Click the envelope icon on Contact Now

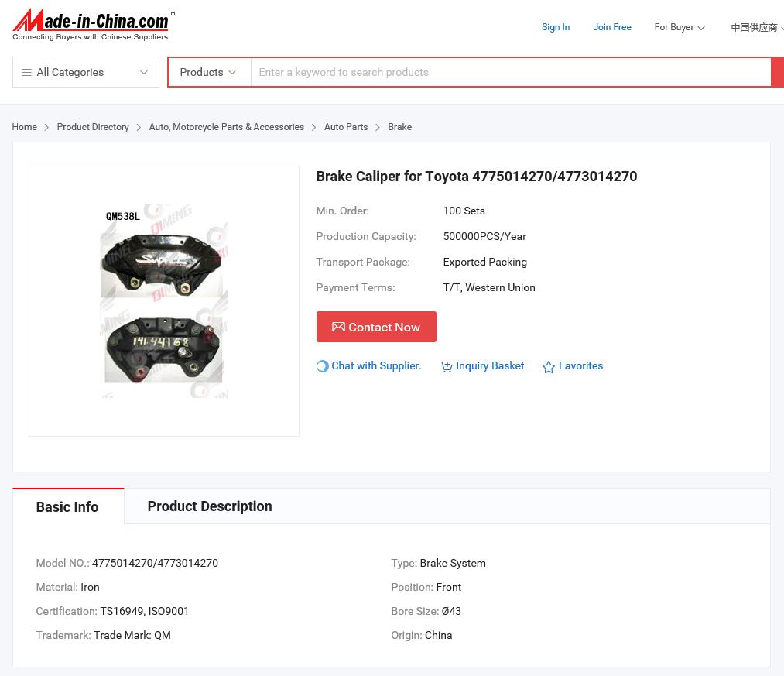(338, 327)
